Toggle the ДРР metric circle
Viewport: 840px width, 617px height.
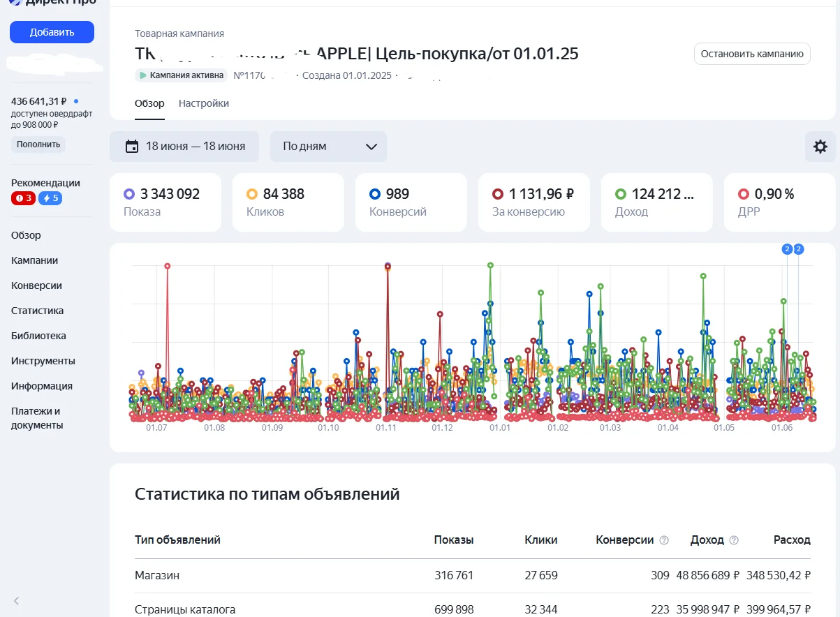click(743, 194)
